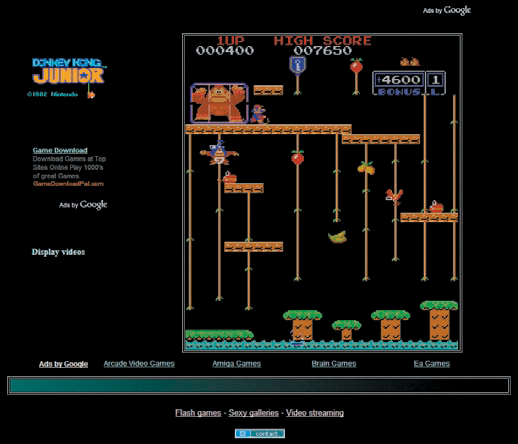Open the GameDownloadPal.com link
518x444 pixels.
tap(68, 184)
